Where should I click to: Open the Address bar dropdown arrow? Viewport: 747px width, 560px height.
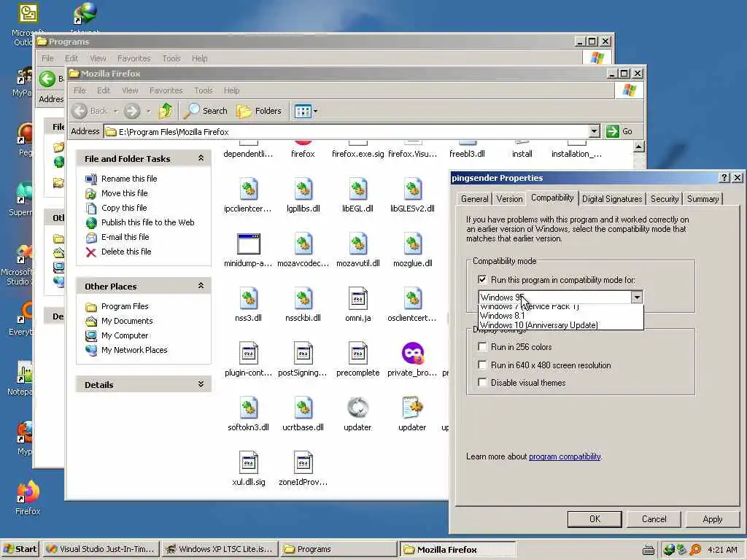(594, 131)
